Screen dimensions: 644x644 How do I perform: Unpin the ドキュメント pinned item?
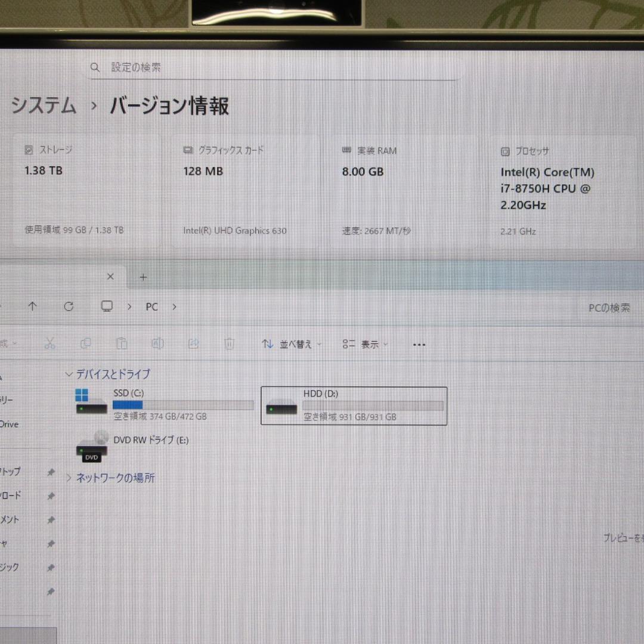tap(51, 519)
